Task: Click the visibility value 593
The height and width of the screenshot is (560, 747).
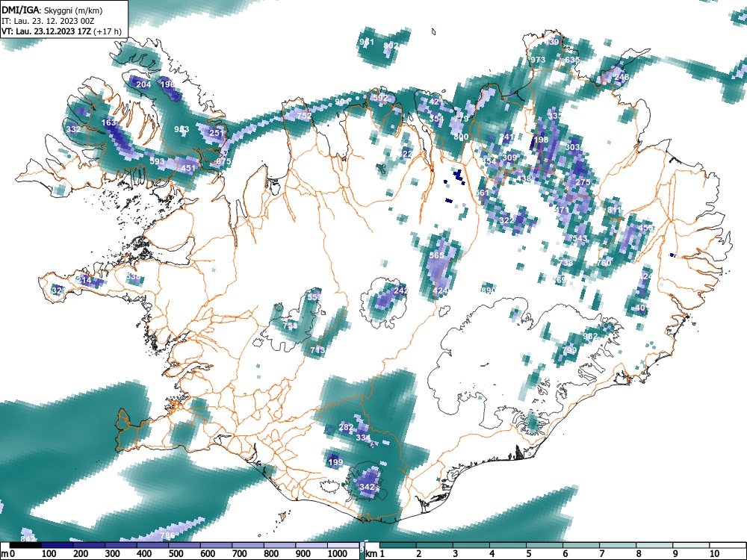Action: click(x=157, y=161)
